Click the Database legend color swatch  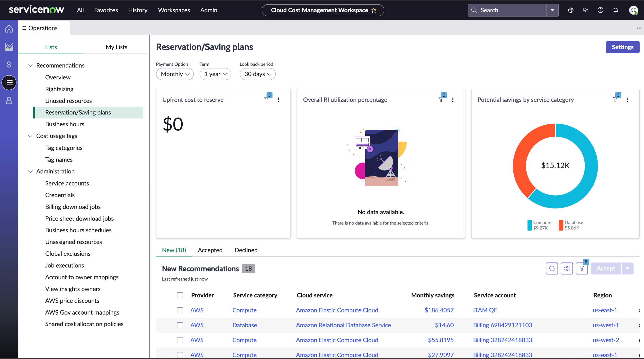click(561, 225)
